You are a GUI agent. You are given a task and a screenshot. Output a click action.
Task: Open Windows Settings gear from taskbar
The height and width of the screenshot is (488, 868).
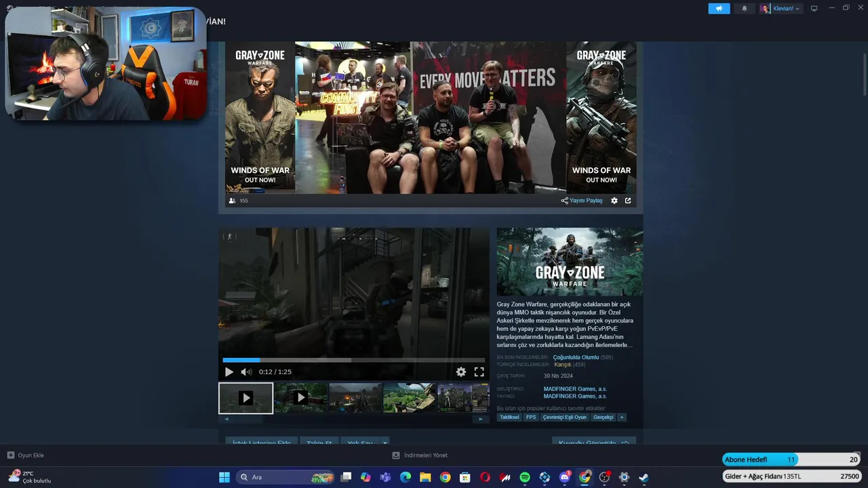click(625, 477)
